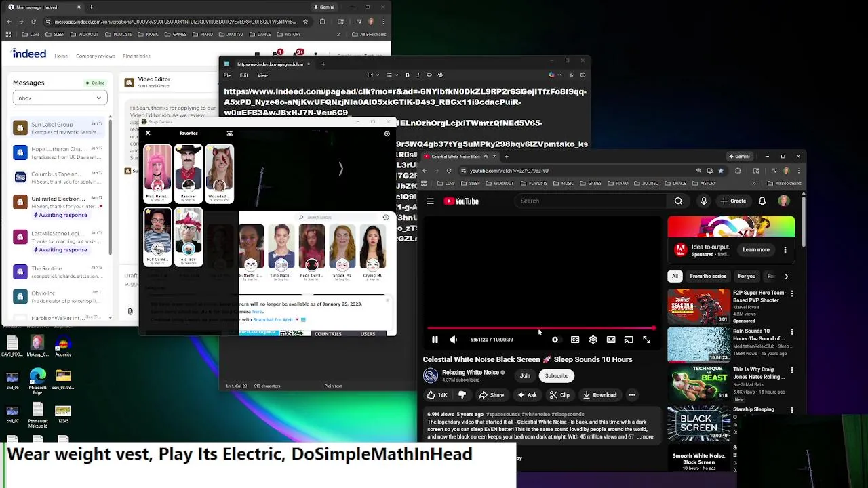The height and width of the screenshot is (488, 868).
Task: Click the YouTube search magnifier button
Action: coord(678,201)
